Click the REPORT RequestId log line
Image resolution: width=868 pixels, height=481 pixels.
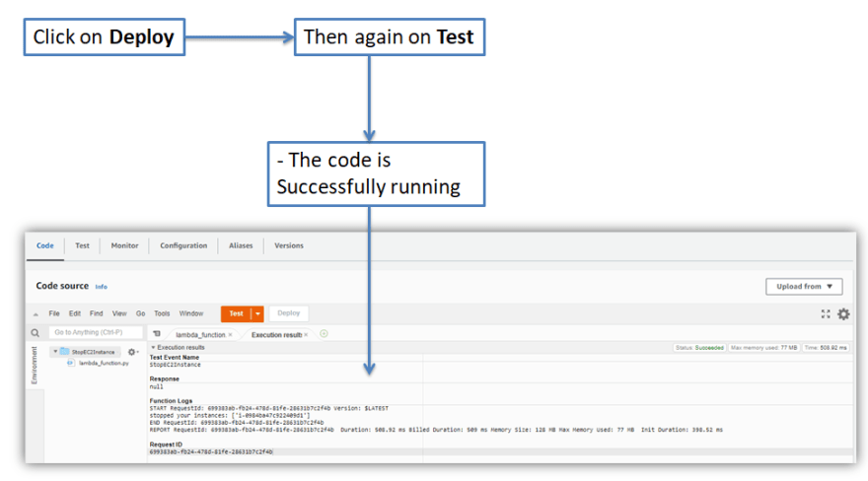click(x=436, y=430)
